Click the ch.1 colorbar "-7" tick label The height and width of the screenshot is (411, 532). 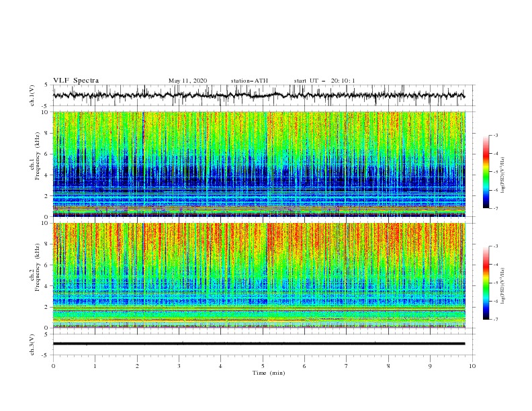pyautogui.click(x=495, y=208)
